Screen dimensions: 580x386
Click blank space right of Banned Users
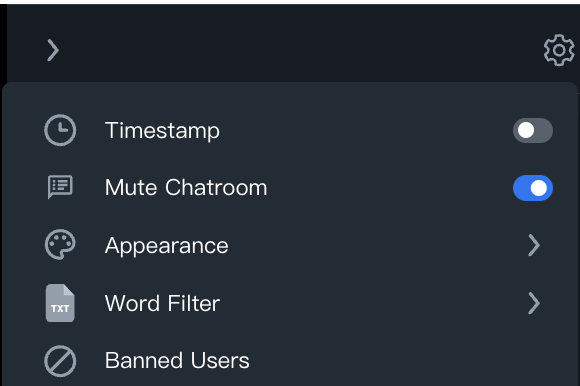407,360
